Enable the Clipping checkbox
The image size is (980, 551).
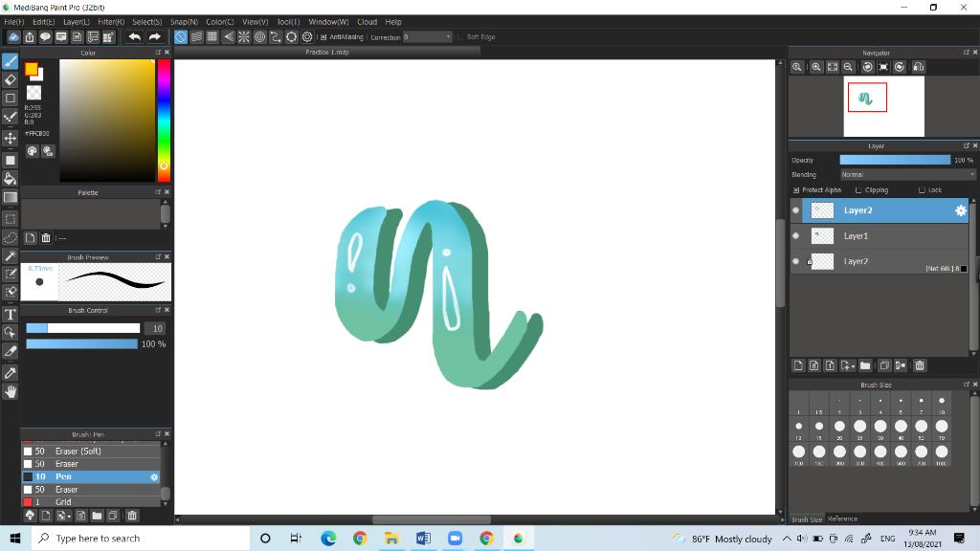coord(858,190)
